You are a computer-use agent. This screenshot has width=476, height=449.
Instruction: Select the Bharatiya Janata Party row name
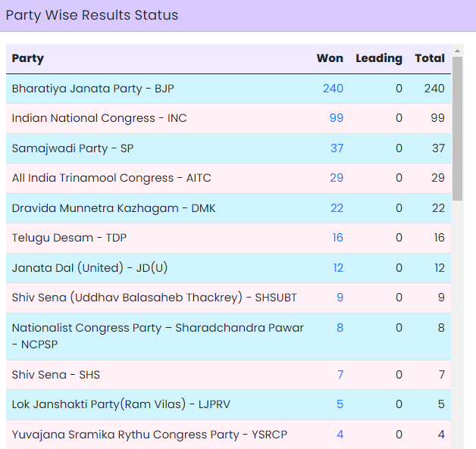tap(92, 89)
